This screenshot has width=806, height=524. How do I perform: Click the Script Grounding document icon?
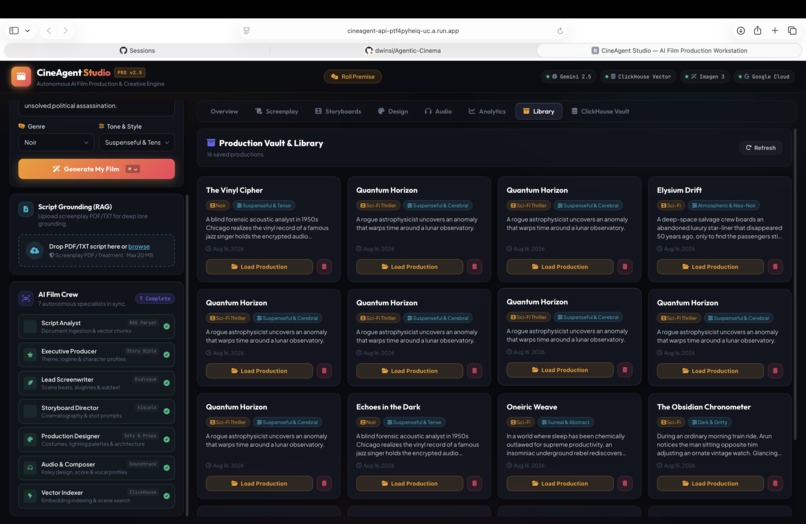[26, 209]
